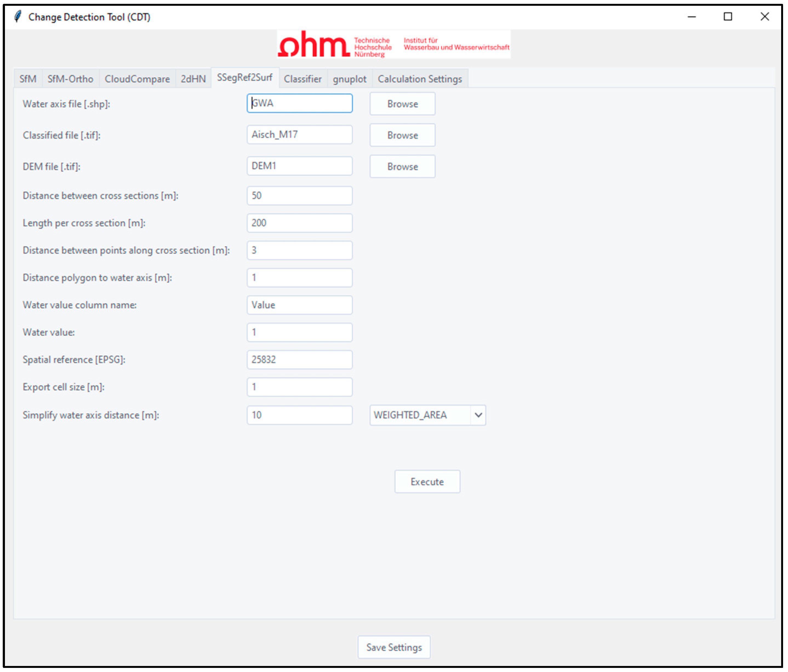Maximize the Change Detection Tool window

coord(727,17)
